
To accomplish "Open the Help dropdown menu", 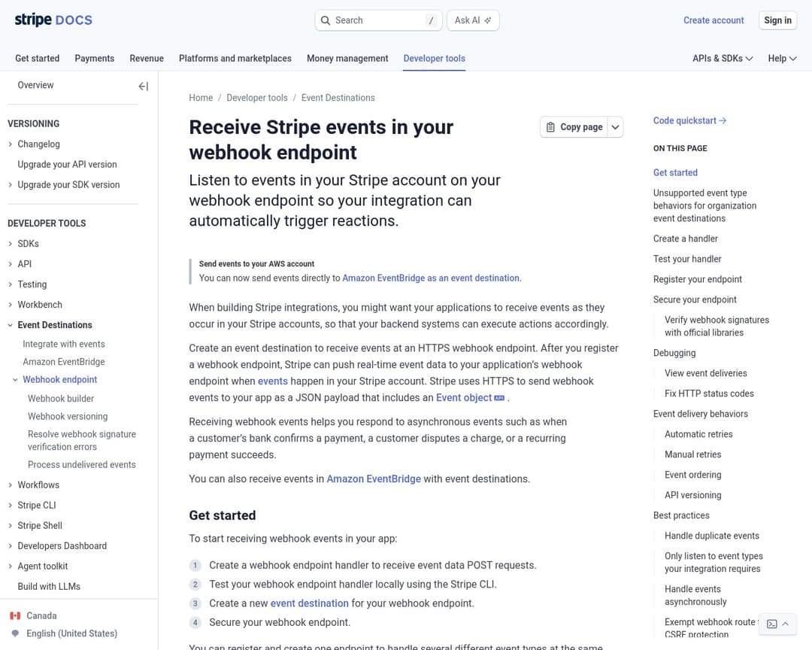I will coord(782,59).
